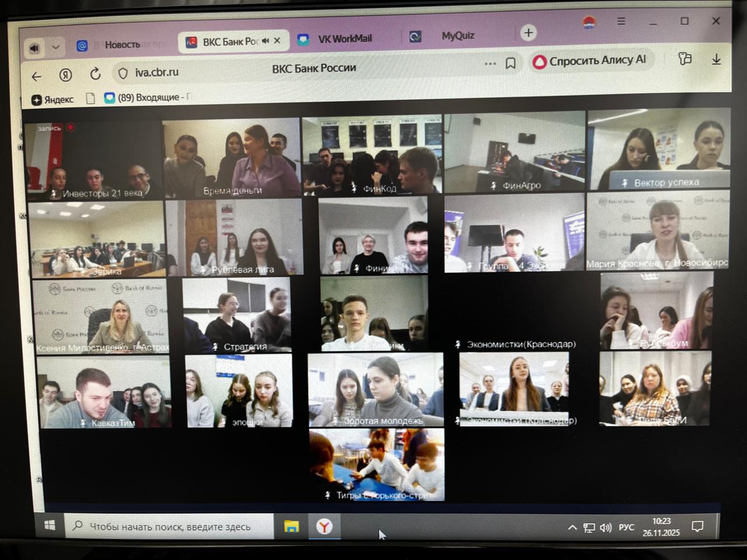Open a new tab with the plus button
This screenshot has width=747, height=560.
pyautogui.click(x=528, y=33)
